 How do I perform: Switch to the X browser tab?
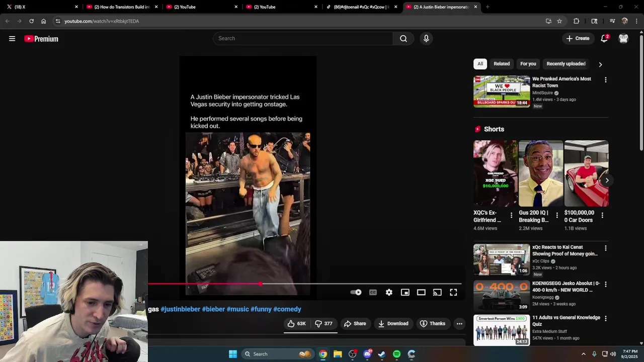(42, 7)
